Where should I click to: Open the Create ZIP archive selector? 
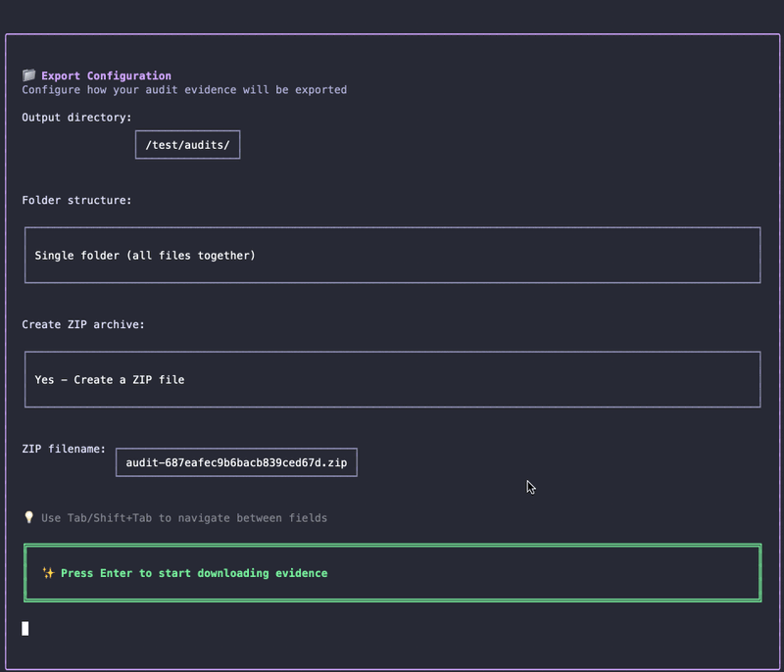pos(392,379)
